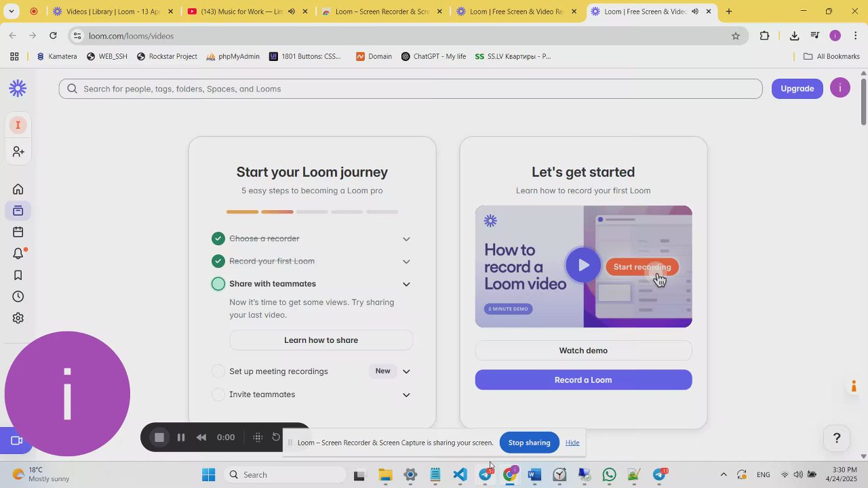Open VS Code from taskbar
This screenshot has width=868, height=488.
coord(460,474)
